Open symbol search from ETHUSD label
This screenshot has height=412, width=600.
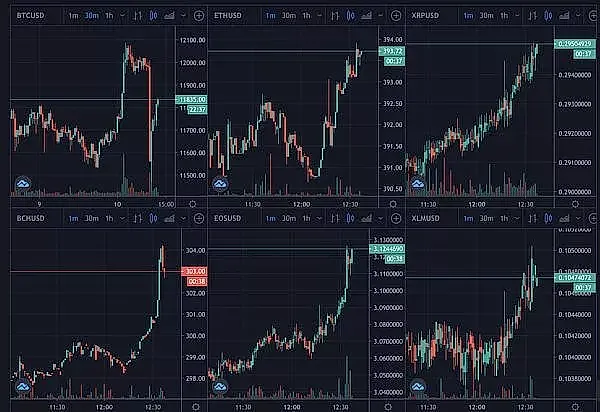click(228, 16)
